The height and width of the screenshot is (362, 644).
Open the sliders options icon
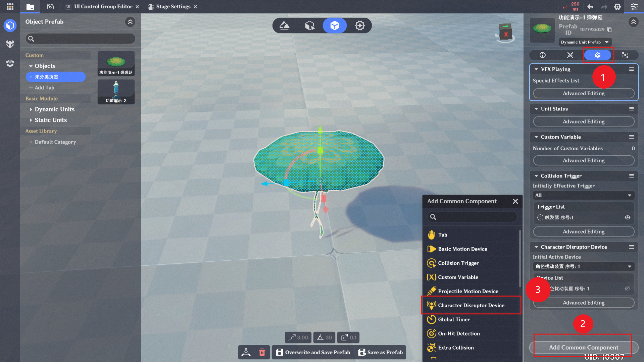pos(634,7)
